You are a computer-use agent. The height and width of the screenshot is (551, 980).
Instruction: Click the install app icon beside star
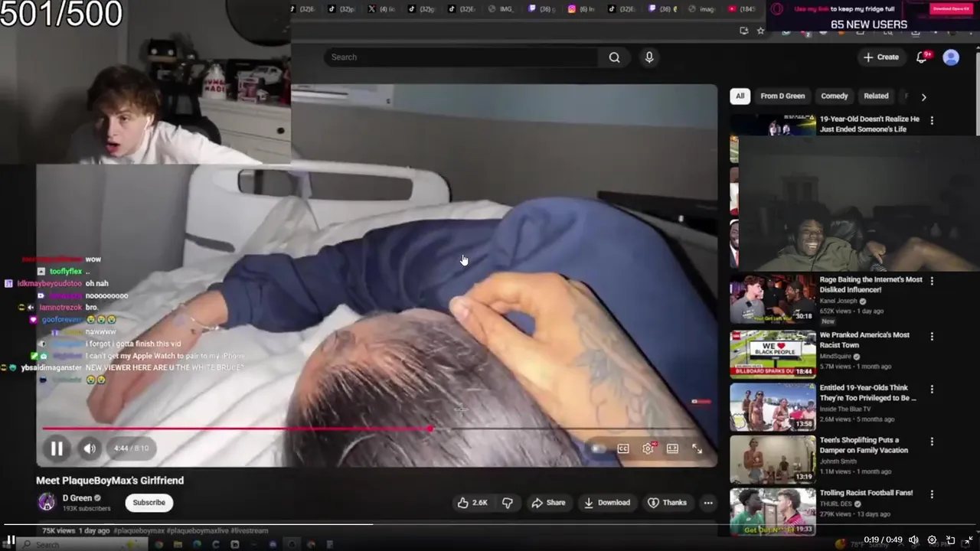pyautogui.click(x=743, y=31)
